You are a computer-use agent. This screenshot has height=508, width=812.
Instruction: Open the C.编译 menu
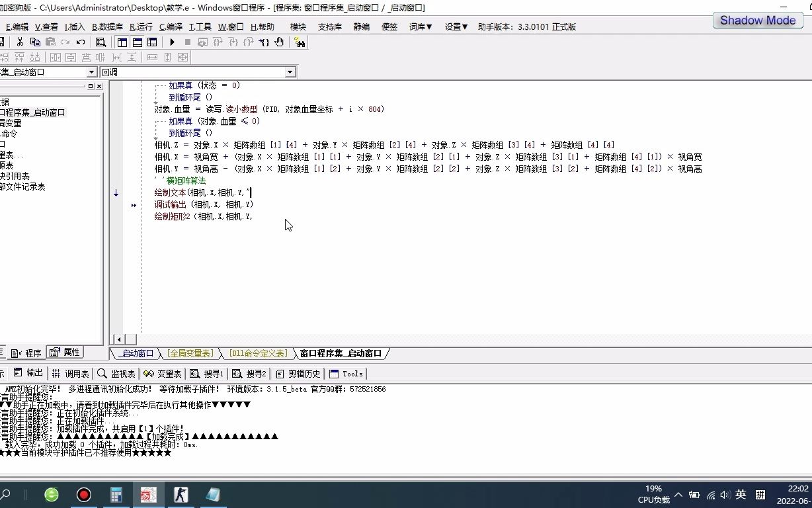click(x=171, y=27)
